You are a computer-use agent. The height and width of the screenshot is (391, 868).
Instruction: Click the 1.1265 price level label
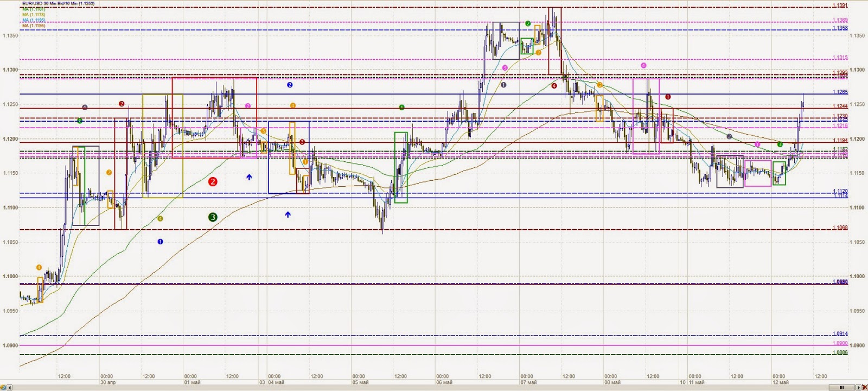840,92
